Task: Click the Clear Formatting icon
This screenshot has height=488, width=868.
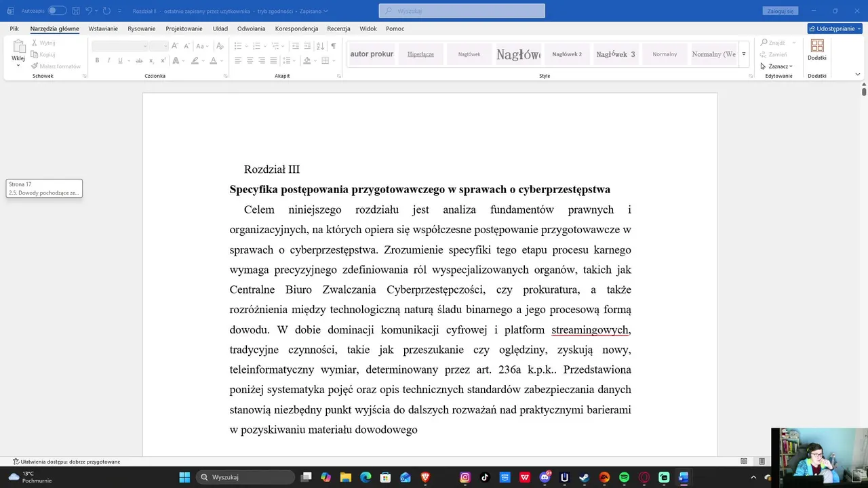Action: pos(220,46)
